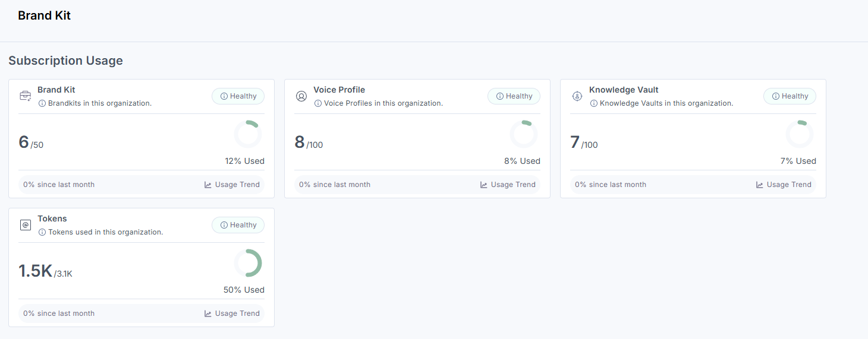Click '0% since last month' on Knowledge Vault card
Viewport: 868px width, 339px height.
point(611,185)
